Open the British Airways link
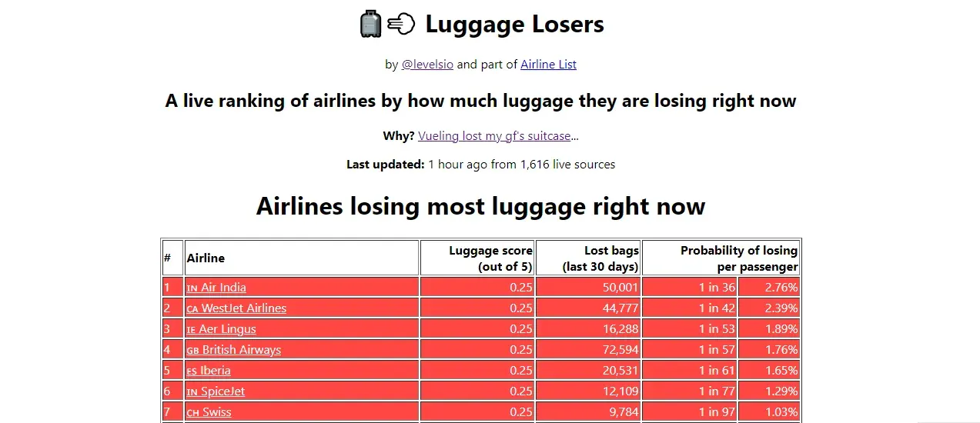 [234, 350]
